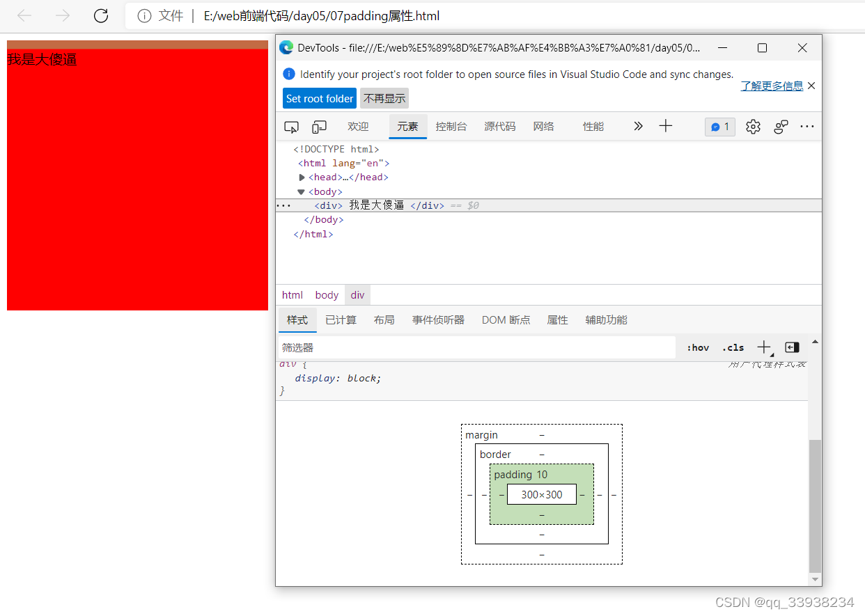
Task: Click the margin label in box model
Action: click(x=482, y=435)
